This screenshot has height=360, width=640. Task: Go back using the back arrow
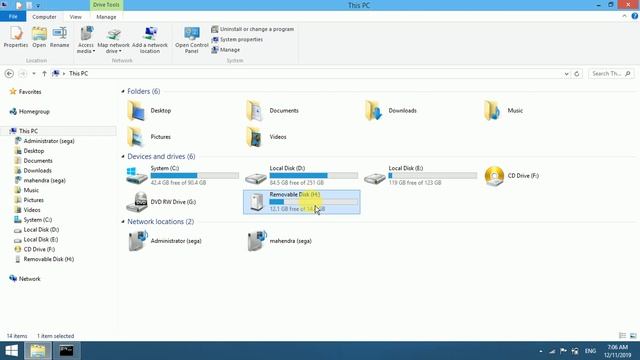point(9,73)
